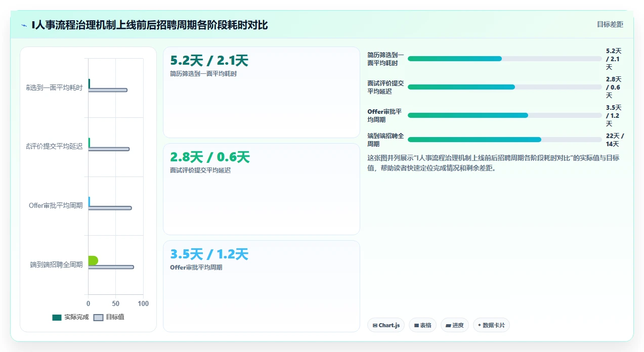Open the 3.5天 / 1.2天 data card
644x352 pixels.
click(x=261, y=286)
